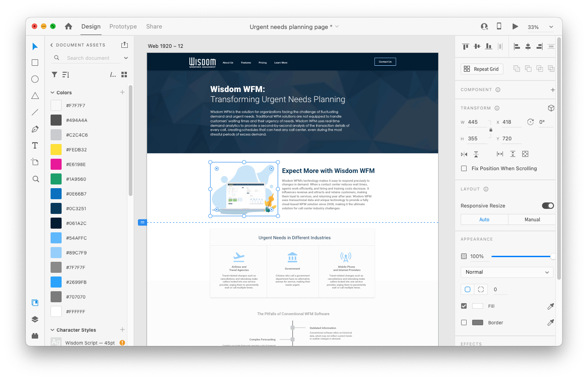This screenshot has width=588, height=380.
Task: Pick border color with eyedropper
Action: [551, 322]
